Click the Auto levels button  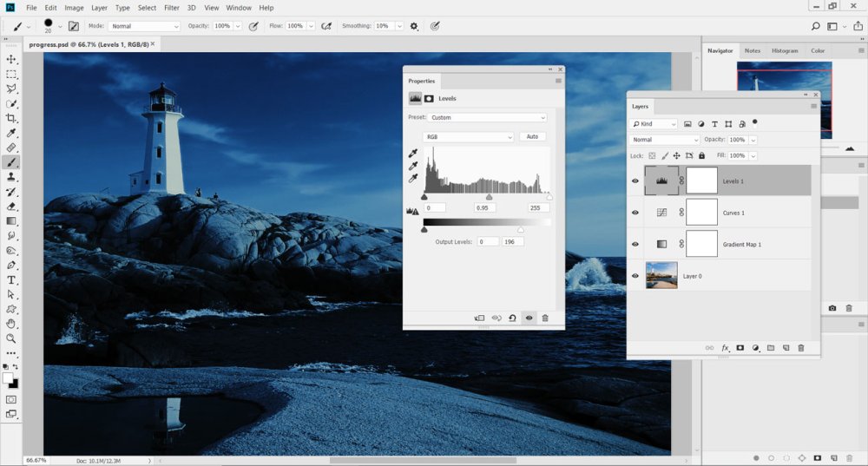click(x=532, y=137)
